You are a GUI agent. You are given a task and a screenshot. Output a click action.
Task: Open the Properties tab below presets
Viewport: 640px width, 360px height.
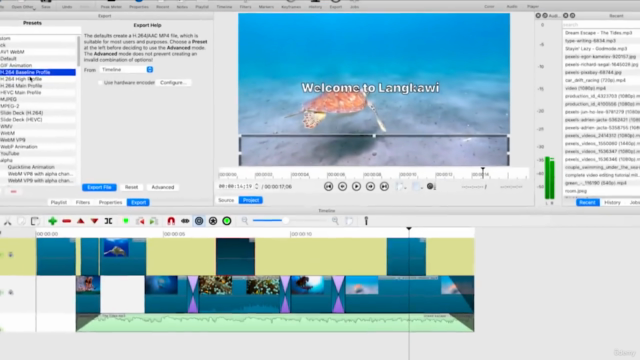click(110, 202)
